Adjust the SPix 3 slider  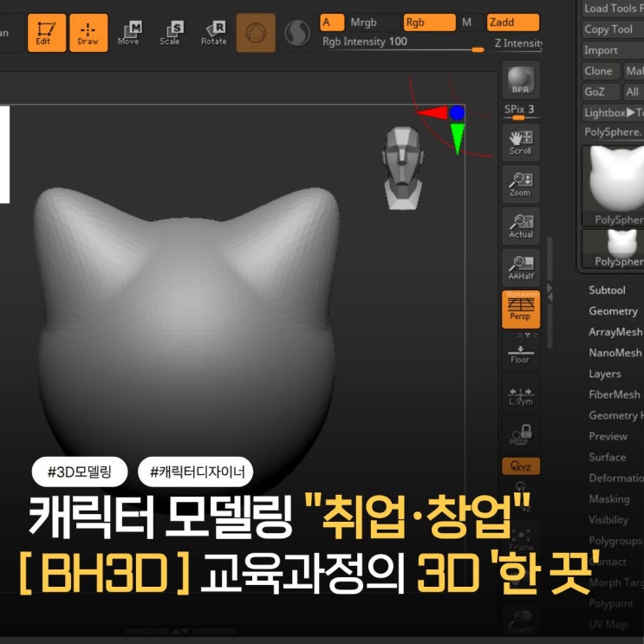click(x=521, y=112)
